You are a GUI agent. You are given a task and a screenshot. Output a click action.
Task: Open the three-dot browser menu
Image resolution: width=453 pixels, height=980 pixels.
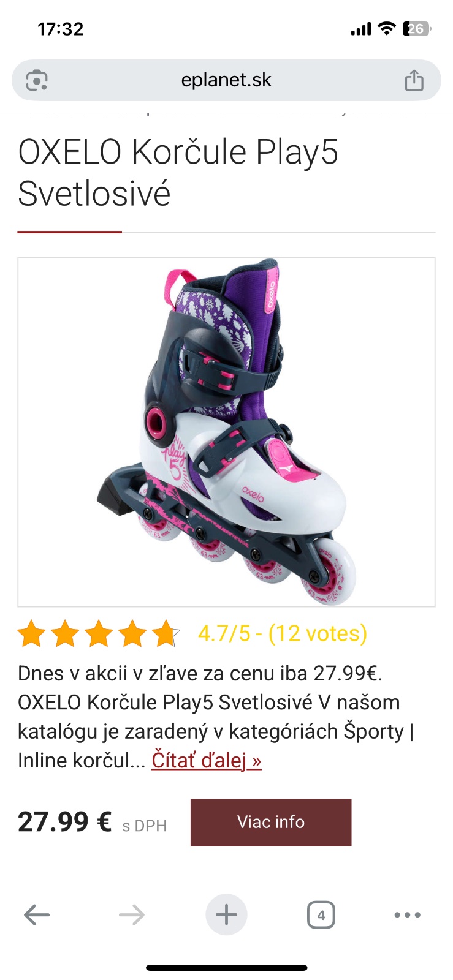[x=408, y=915]
